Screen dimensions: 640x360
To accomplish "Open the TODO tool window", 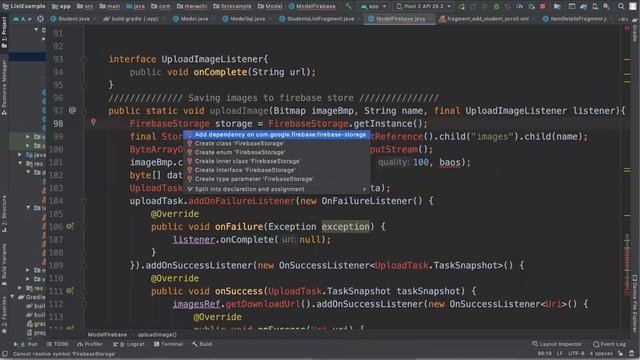I will click(58, 344).
